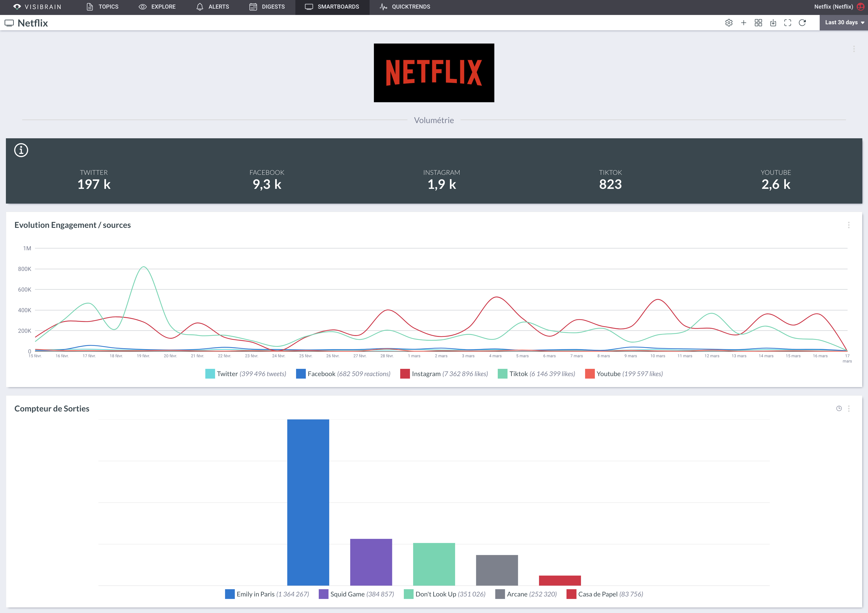Click the Netflix smartboard title
Viewport: 868px width, 613px height.
pyautogui.click(x=33, y=23)
